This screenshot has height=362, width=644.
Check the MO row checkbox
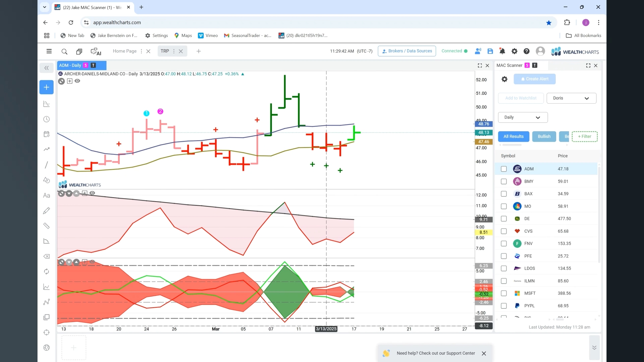(504, 206)
